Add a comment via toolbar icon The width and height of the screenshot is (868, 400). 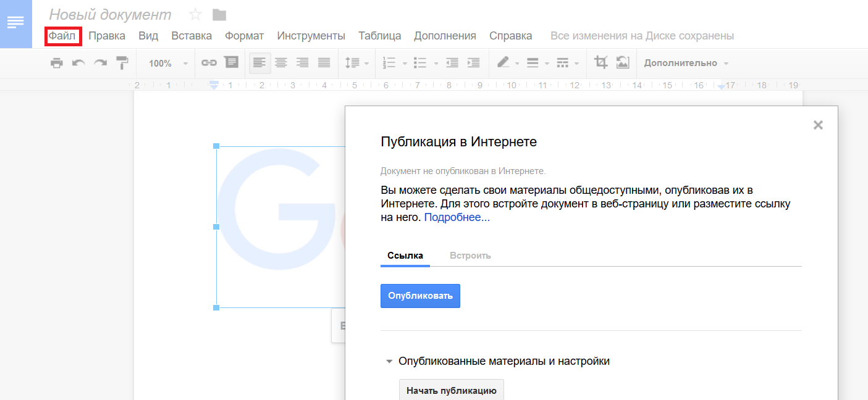click(x=231, y=63)
